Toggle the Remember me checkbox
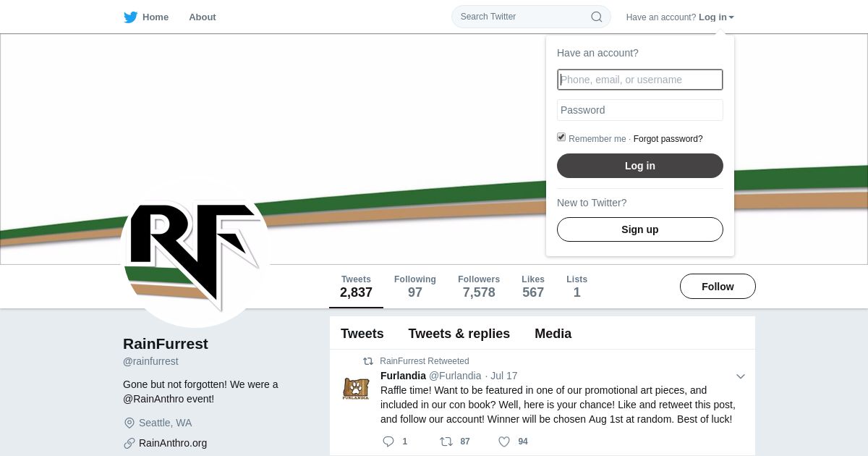This screenshot has width=868, height=456. (x=561, y=138)
